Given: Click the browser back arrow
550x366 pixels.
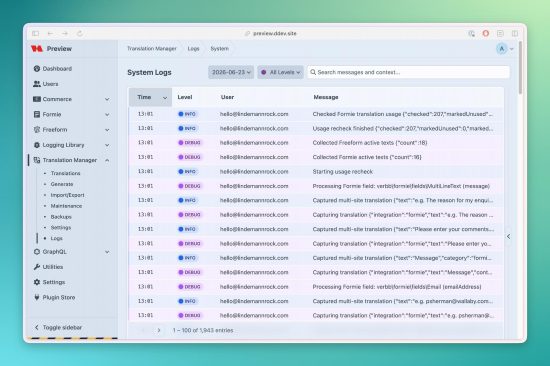Looking at the screenshot, I should click(50, 34).
